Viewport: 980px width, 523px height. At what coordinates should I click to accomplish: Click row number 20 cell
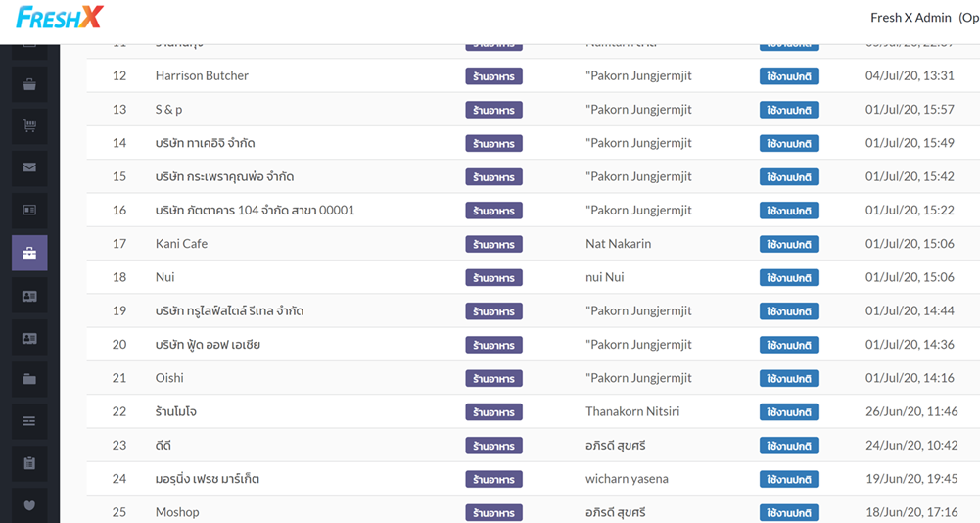pos(119,345)
